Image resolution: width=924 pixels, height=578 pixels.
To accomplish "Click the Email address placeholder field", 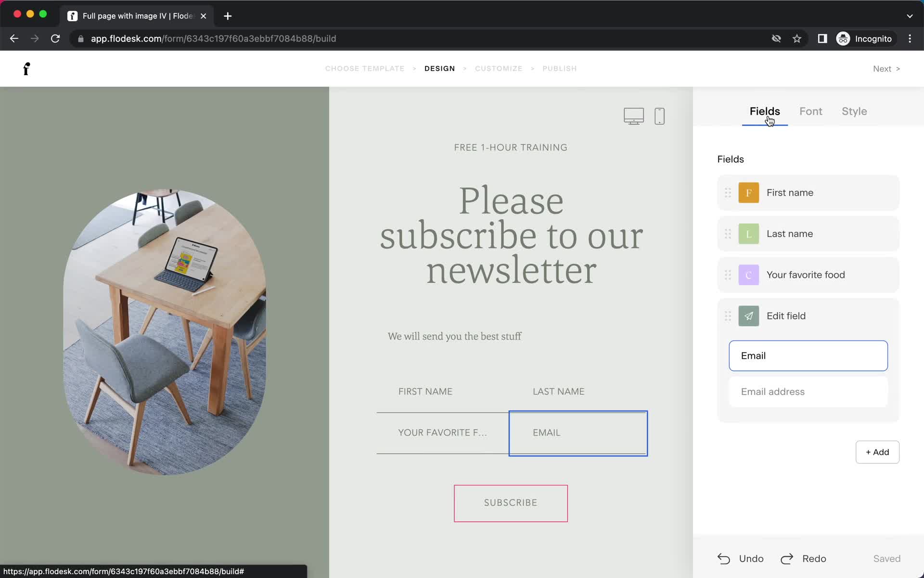I will coord(808,392).
